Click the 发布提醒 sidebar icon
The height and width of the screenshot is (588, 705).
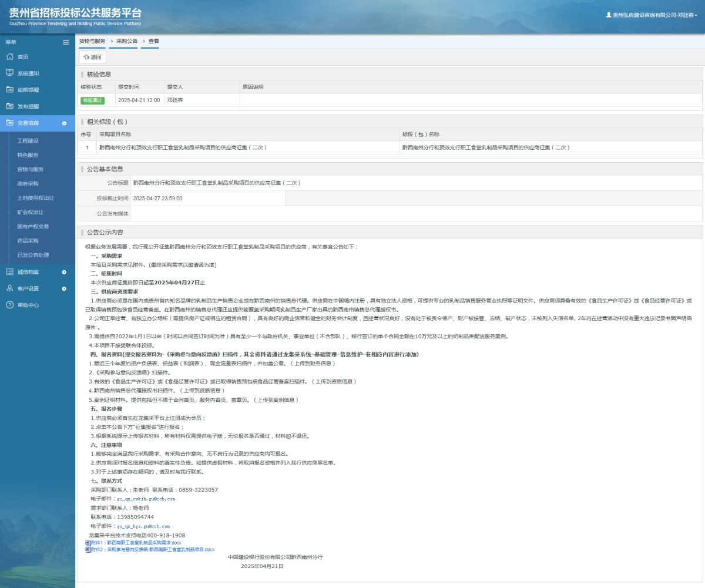(9, 106)
